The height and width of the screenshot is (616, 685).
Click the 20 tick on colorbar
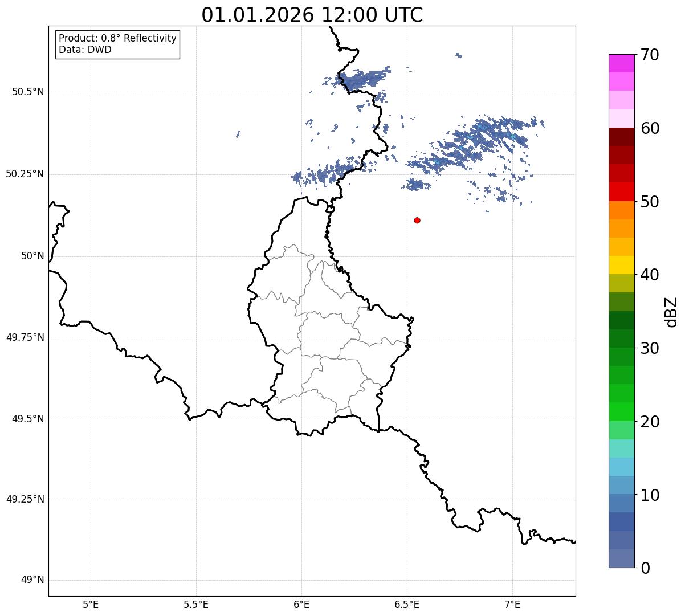[x=651, y=422]
